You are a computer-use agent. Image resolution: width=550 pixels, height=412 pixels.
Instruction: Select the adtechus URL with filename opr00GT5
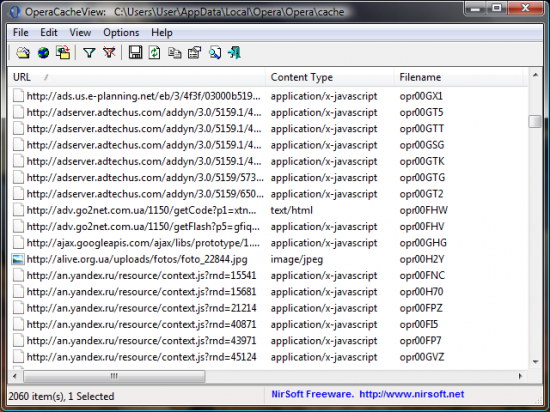coord(144,113)
